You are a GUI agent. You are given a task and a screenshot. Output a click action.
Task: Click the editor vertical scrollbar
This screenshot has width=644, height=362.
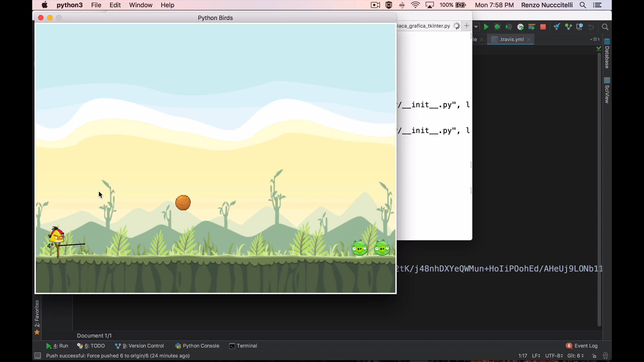599,189
